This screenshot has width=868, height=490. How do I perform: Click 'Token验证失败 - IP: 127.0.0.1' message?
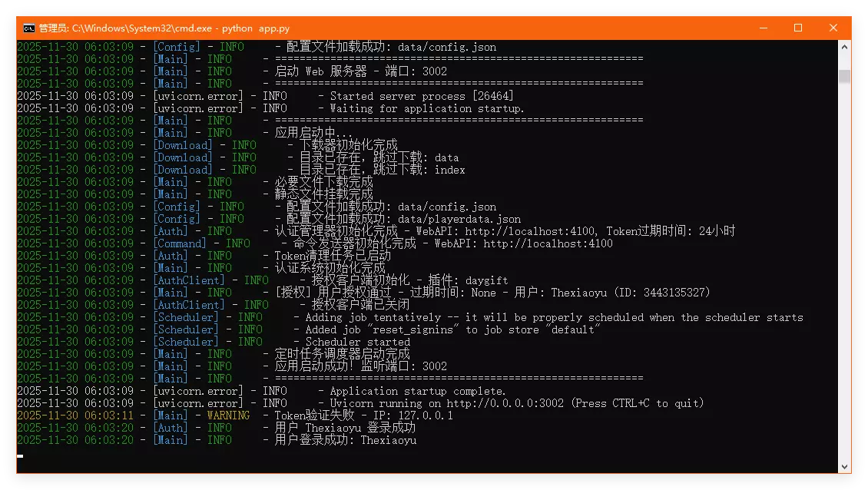(x=363, y=416)
